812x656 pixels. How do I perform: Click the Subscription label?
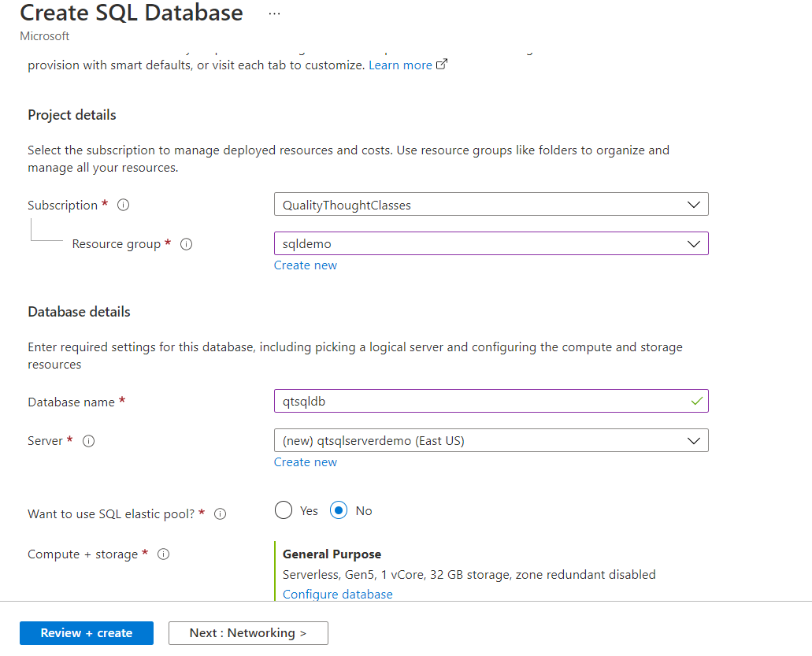click(63, 206)
